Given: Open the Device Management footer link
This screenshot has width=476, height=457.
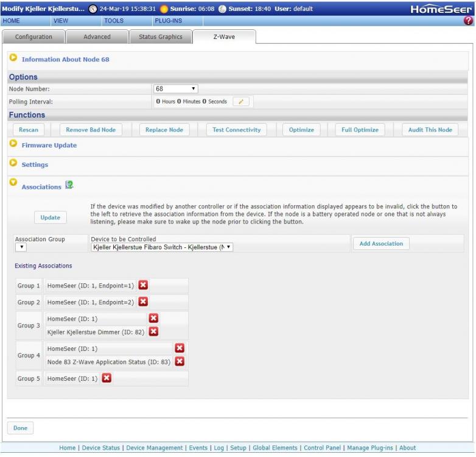Looking at the screenshot, I should pos(154,448).
